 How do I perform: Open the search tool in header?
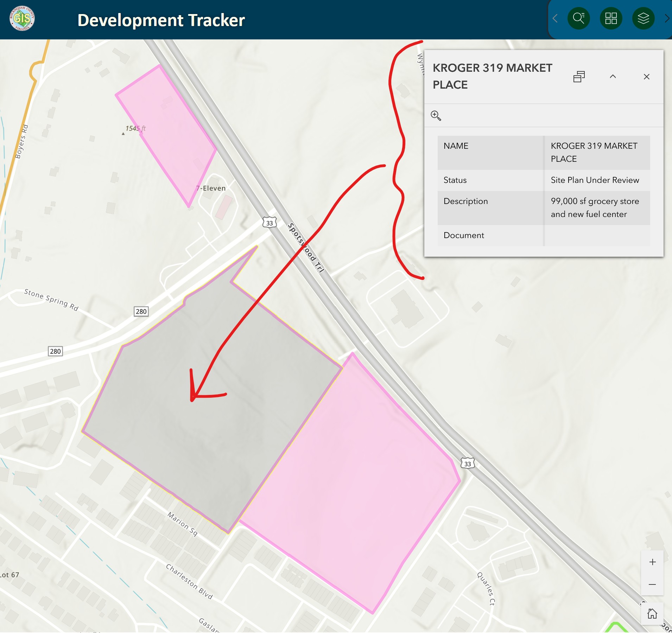578,18
